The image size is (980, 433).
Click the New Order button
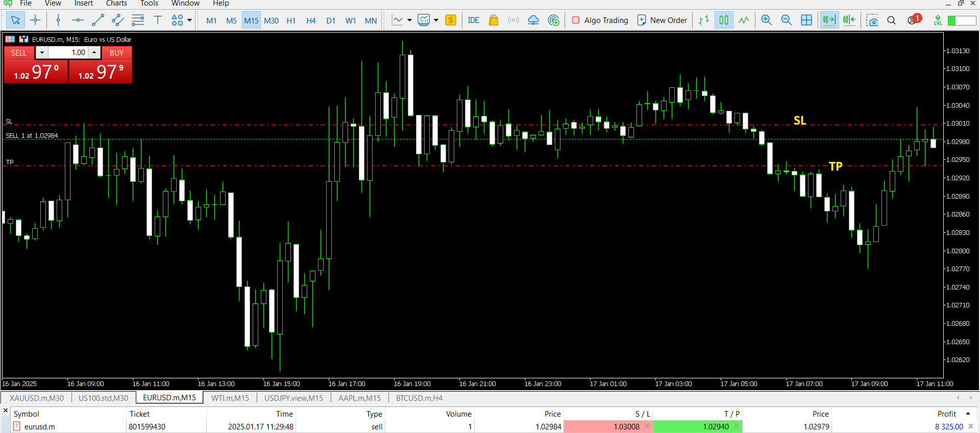click(662, 20)
